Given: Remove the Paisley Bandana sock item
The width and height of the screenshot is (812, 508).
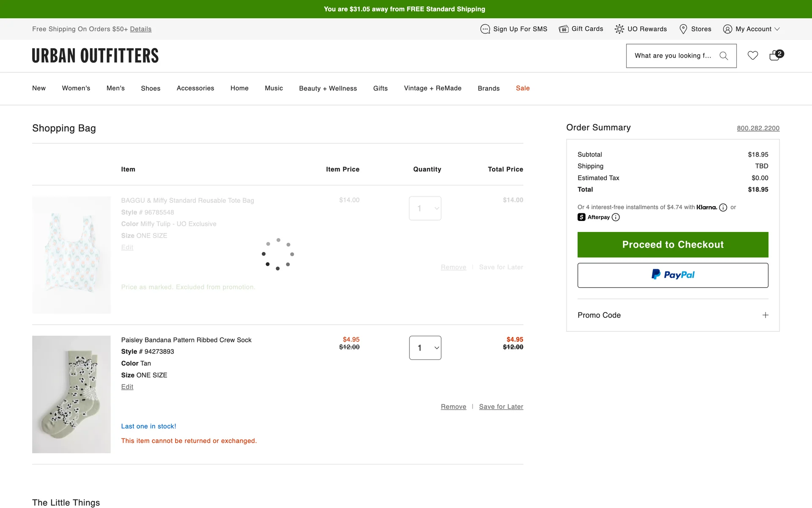Looking at the screenshot, I should pyautogui.click(x=453, y=406).
